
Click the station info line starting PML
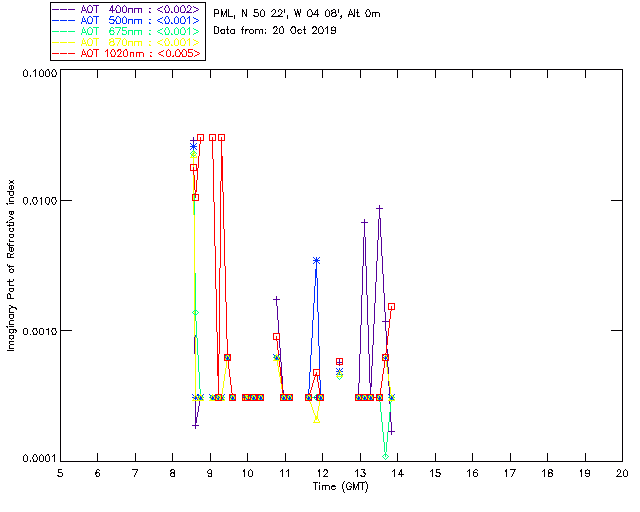click(297, 14)
